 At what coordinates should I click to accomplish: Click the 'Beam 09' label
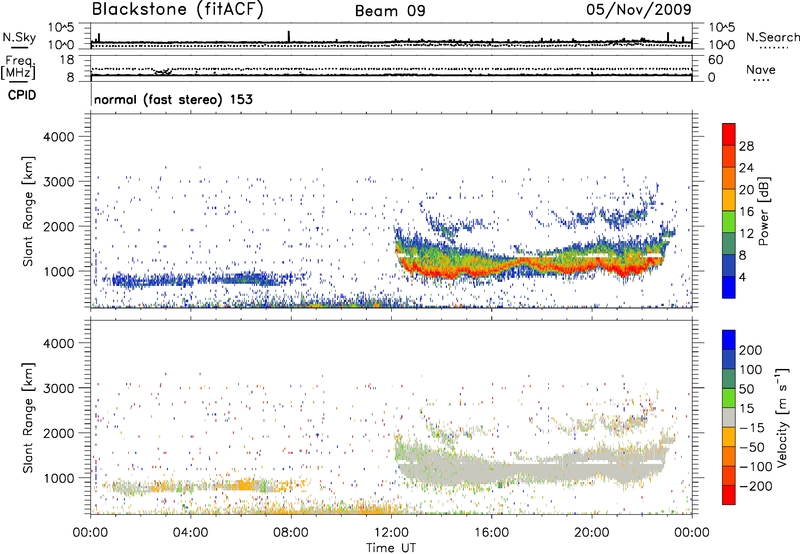click(x=390, y=11)
